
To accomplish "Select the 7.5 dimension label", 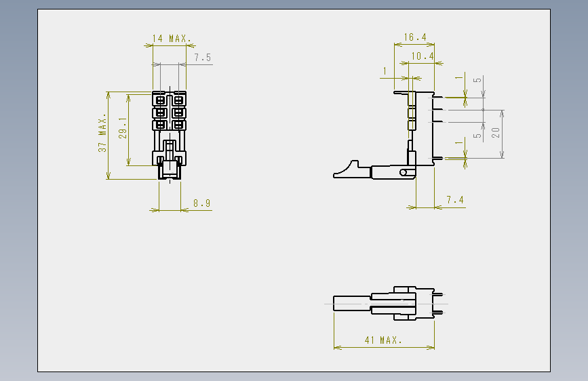I will 203,58.
